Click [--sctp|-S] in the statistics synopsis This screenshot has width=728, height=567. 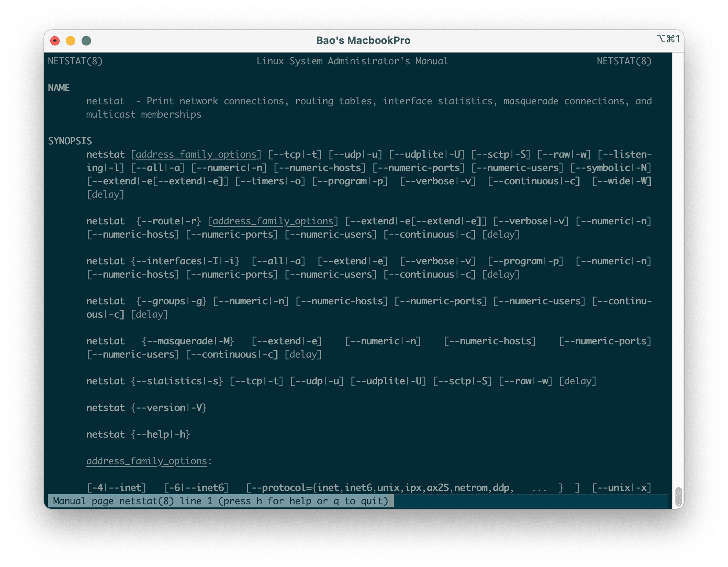point(462,381)
